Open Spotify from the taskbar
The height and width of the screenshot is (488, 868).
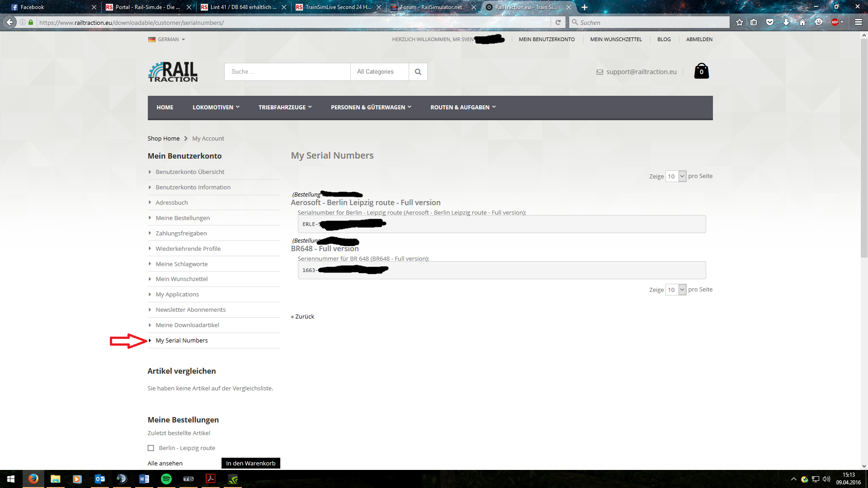pyautogui.click(x=166, y=479)
